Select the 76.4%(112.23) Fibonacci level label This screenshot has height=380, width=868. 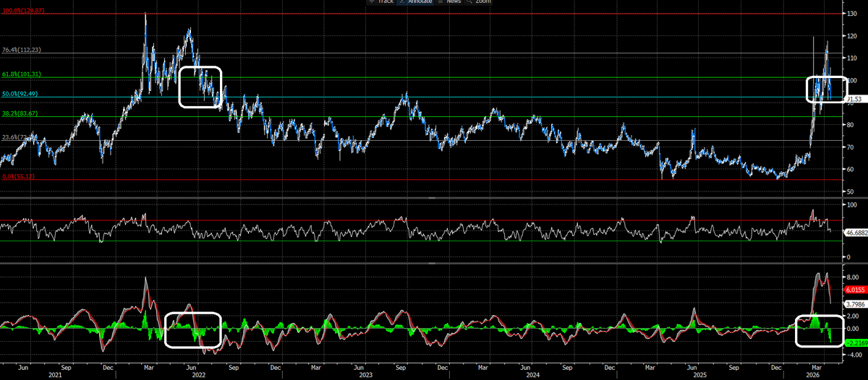click(x=22, y=50)
